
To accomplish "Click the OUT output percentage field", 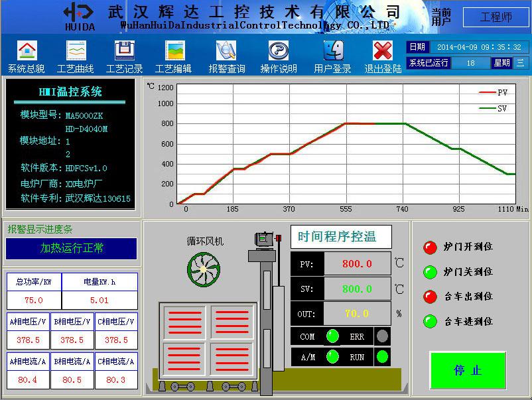I will pos(357,314).
